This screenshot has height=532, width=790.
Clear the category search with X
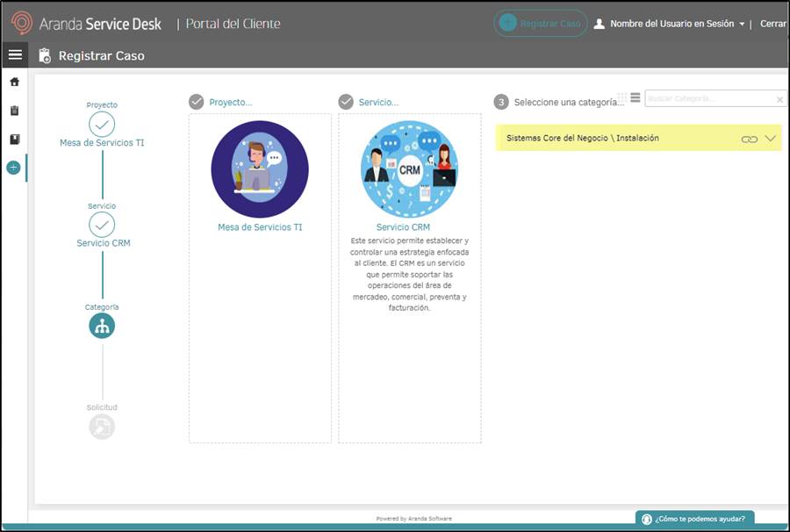[x=779, y=99]
